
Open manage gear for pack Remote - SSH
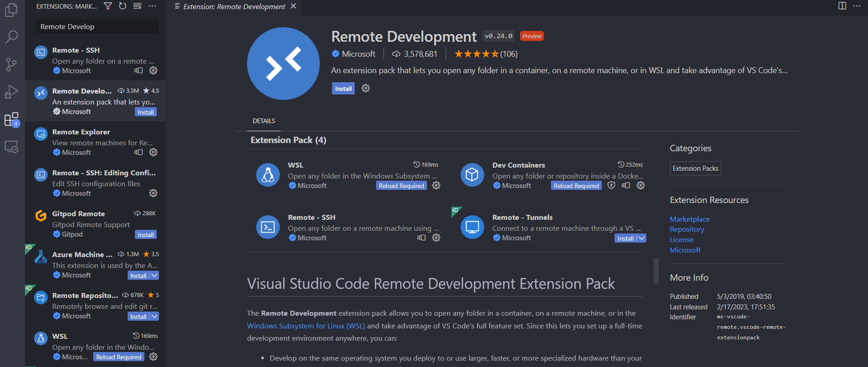[x=436, y=238]
